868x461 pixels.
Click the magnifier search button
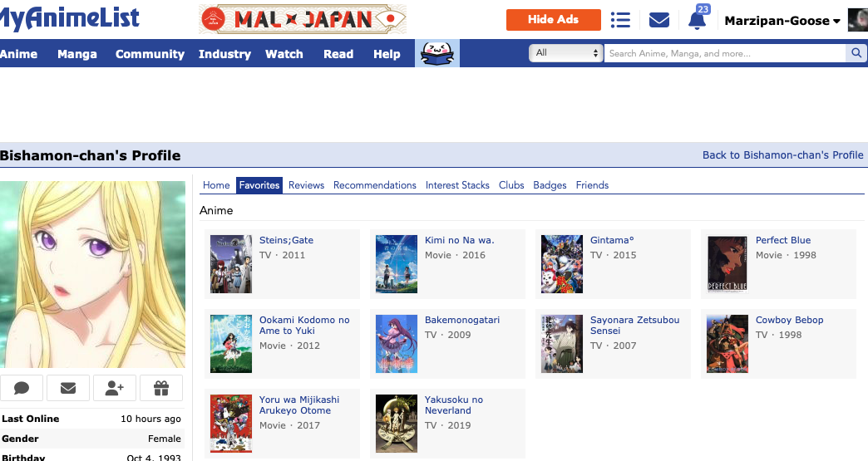[856, 53]
